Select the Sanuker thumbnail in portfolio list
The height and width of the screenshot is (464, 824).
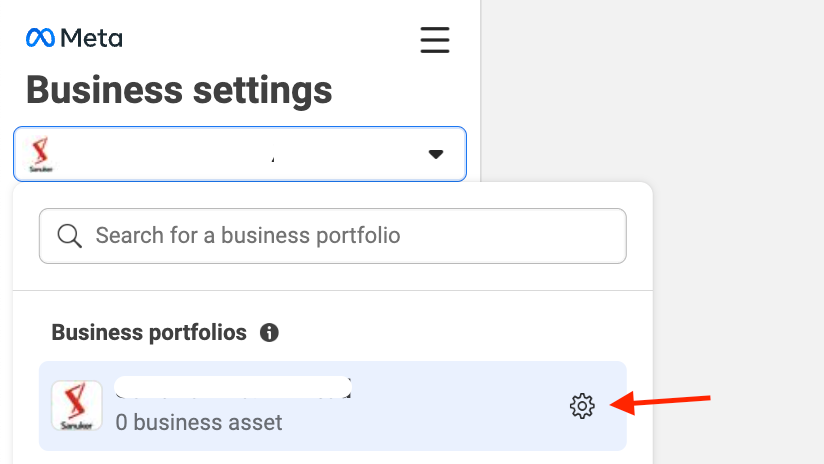(77, 406)
